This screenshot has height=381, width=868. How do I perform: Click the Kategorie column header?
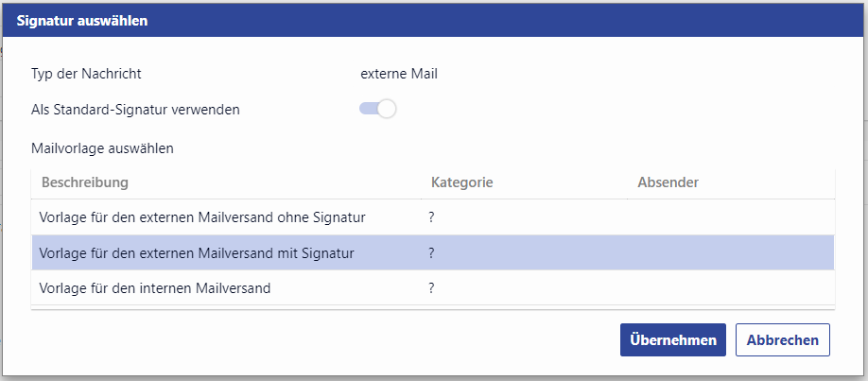coord(462,182)
